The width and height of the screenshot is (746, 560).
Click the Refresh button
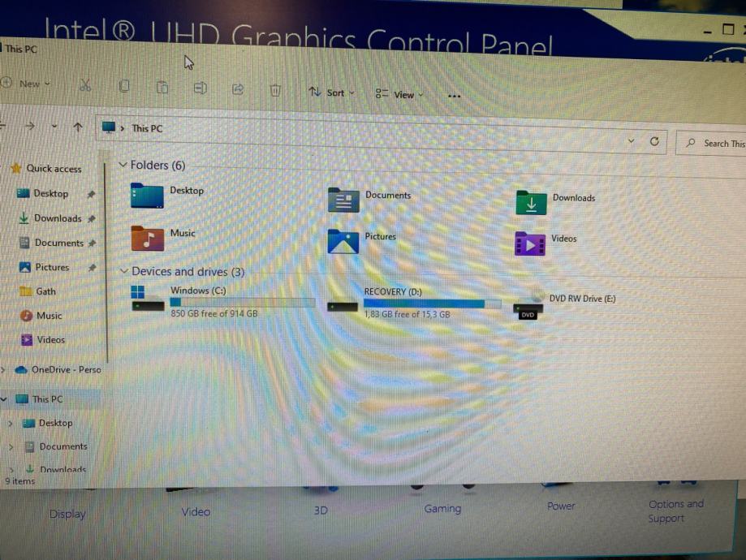[654, 141]
